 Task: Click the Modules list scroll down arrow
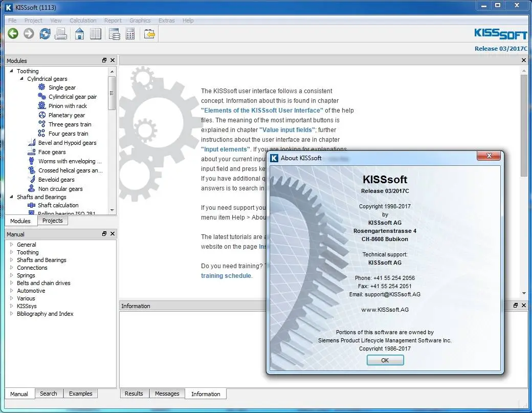(112, 210)
